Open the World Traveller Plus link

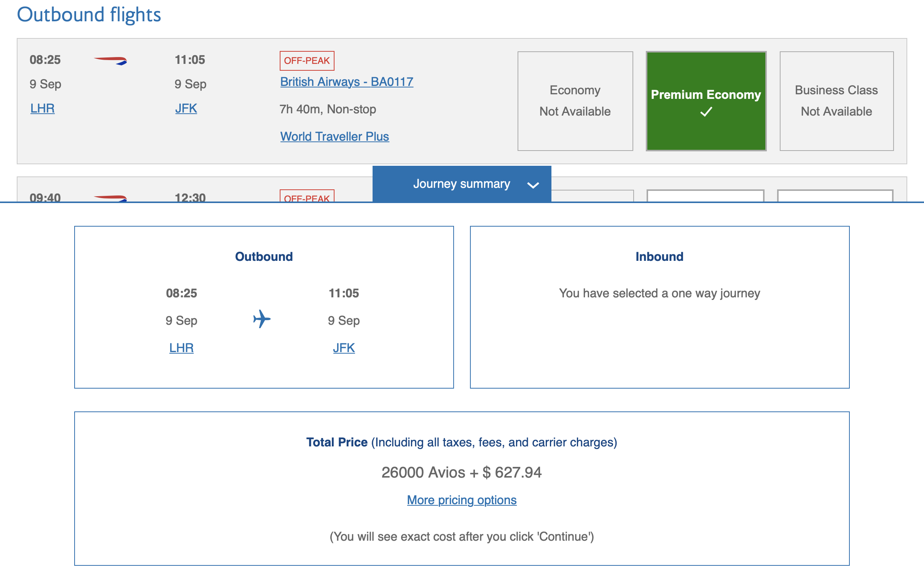334,137
